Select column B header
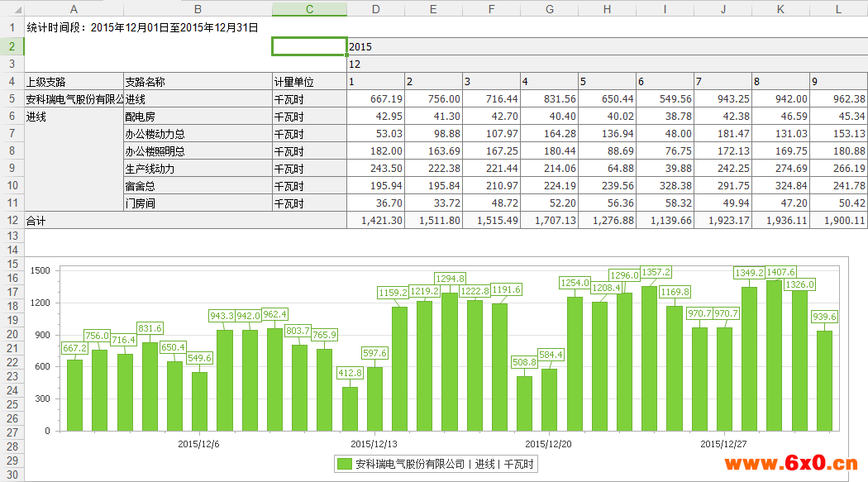 click(198, 9)
